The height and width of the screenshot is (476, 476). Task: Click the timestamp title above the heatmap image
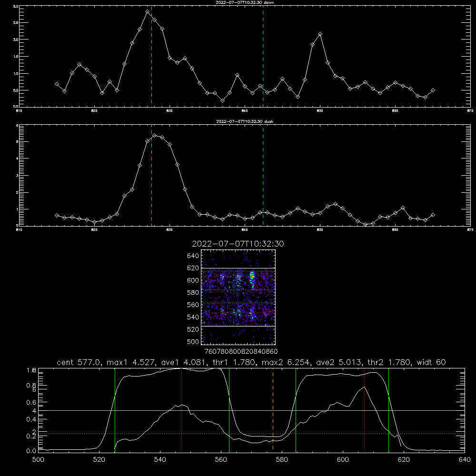238,244
